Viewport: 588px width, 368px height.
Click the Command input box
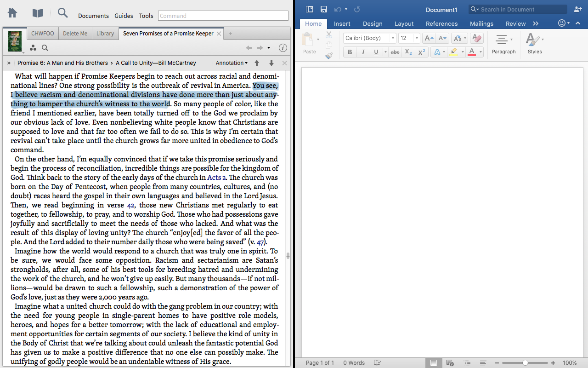coord(223,16)
